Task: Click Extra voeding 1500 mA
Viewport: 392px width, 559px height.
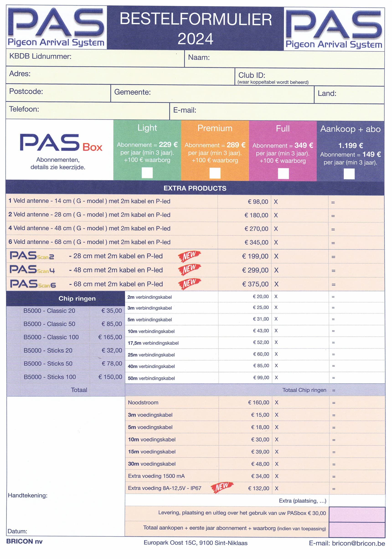Action: [156, 476]
